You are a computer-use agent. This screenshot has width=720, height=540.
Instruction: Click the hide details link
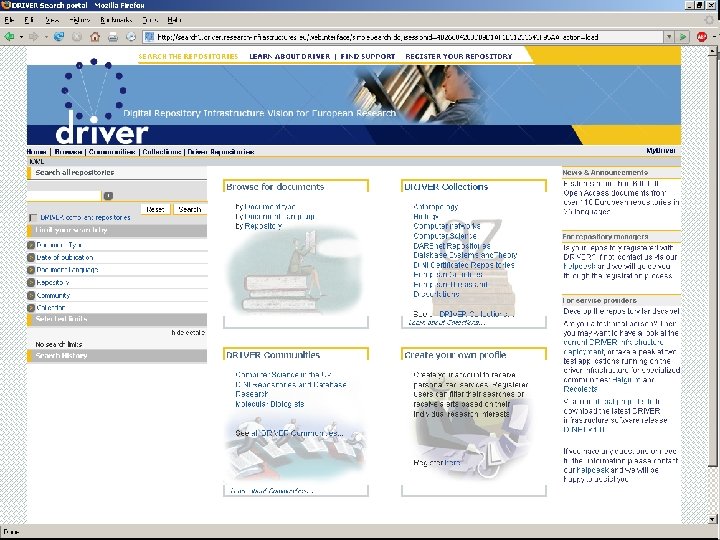188,332
